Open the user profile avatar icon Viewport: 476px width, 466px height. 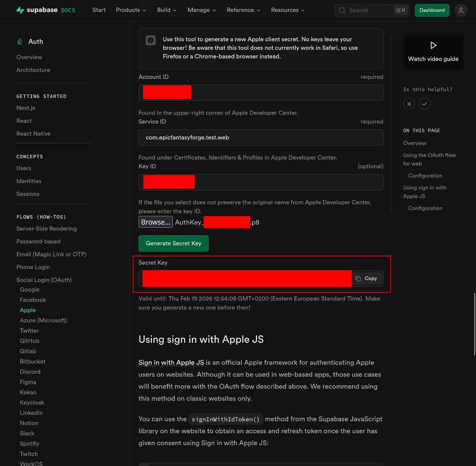[x=461, y=10]
